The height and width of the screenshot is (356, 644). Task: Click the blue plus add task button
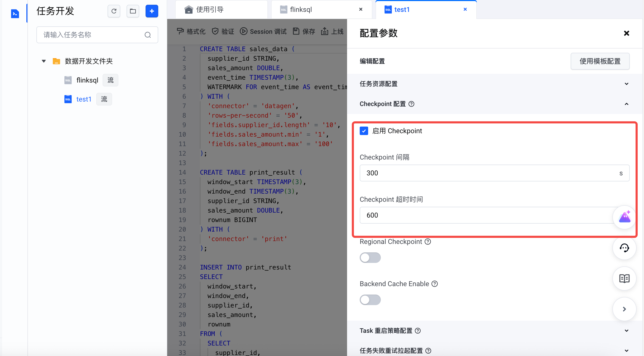pyautogui.click(x=152, y=11)
